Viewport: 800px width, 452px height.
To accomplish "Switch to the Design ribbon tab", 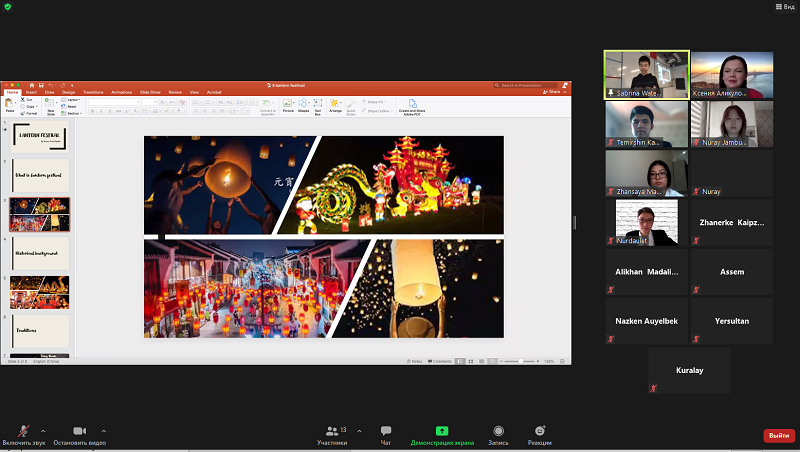I will [x=69, y=91].
